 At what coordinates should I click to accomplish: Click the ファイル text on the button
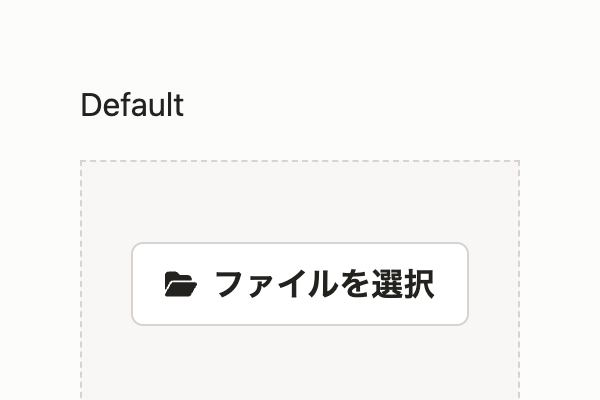point(276,284)
